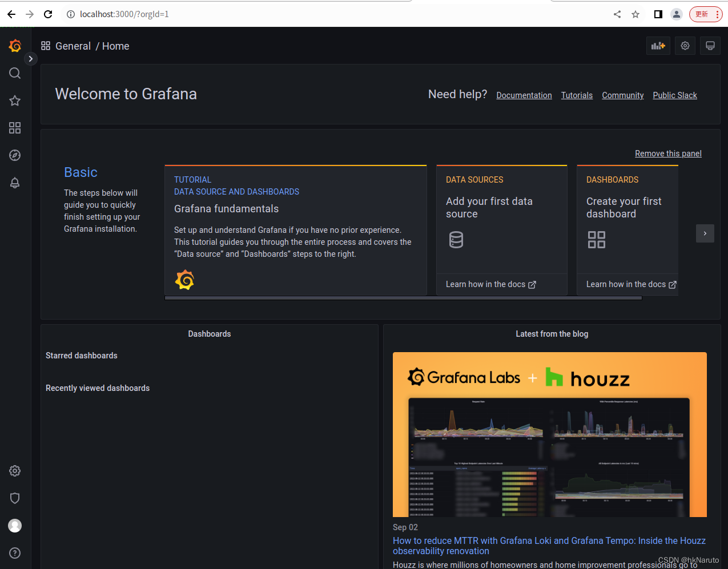
Task: Click Home in the breadcrumb
Action: (116, 46)
